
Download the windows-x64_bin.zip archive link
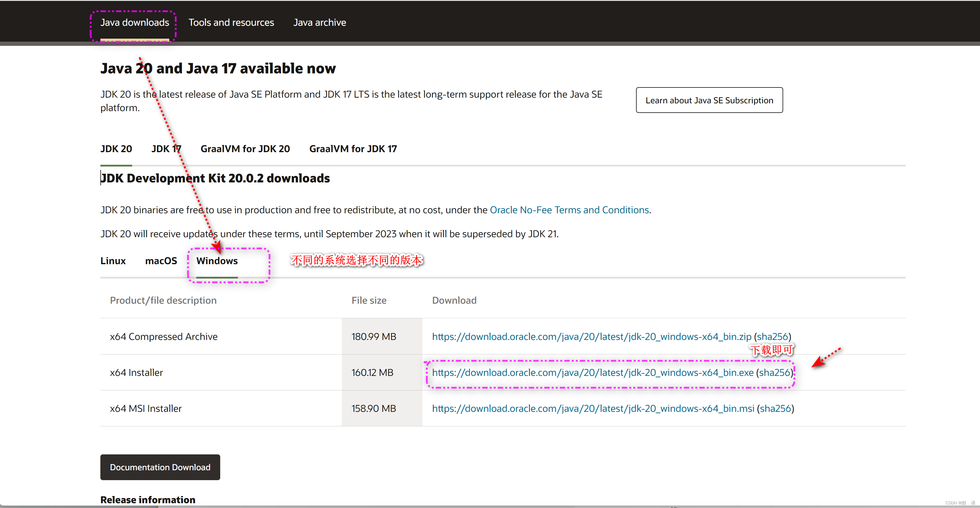click(591, 336)
